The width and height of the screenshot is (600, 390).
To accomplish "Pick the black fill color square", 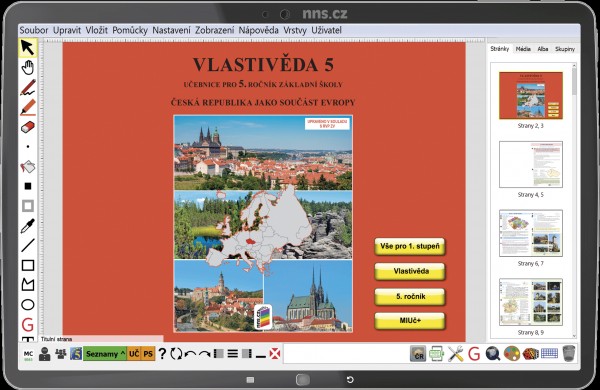I will 28,186.
